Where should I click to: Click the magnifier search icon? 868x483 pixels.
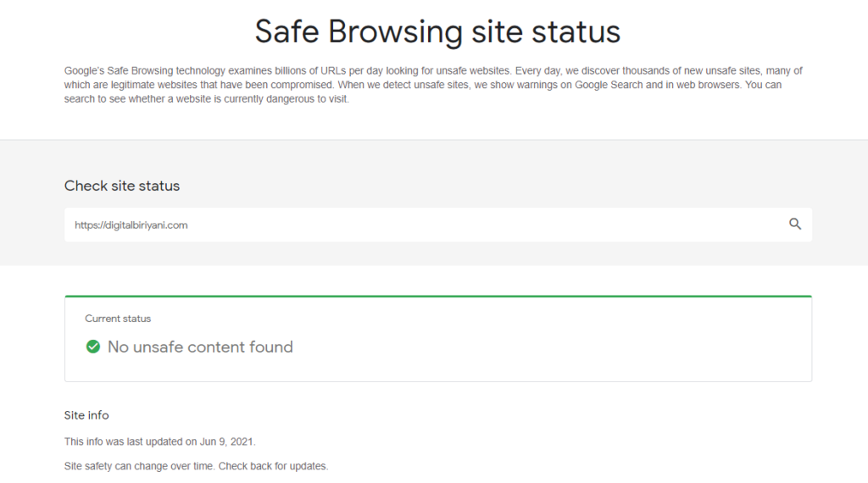(795, 224)
